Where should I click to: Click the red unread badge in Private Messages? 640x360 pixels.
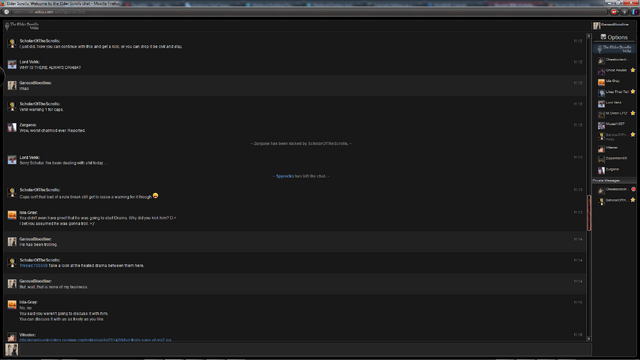[633, 189]
